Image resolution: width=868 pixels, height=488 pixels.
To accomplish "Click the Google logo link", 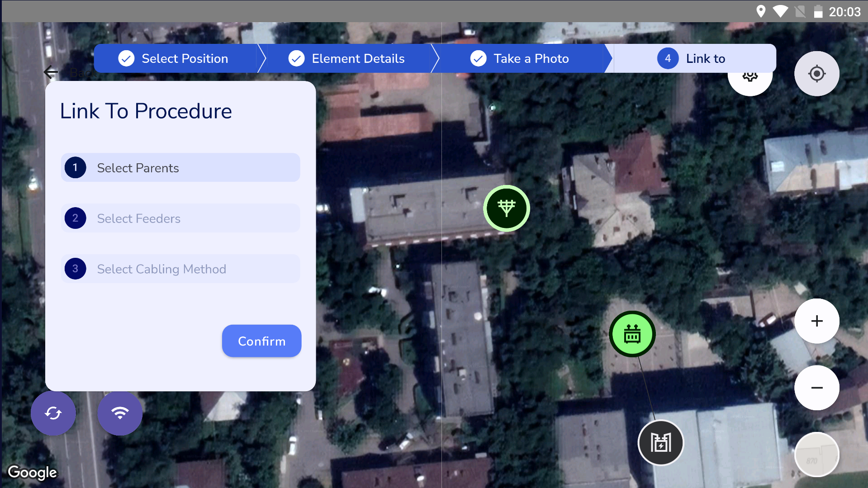I will (x=33, y=472).
